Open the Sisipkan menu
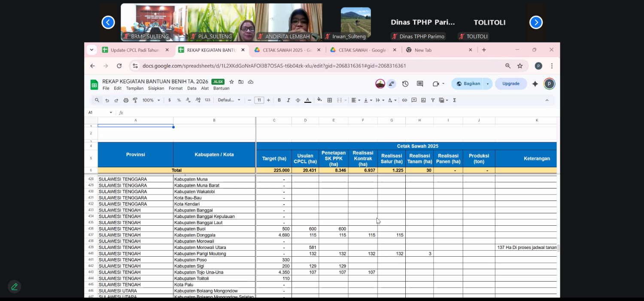The image size is (644, 301). (156, 88)
